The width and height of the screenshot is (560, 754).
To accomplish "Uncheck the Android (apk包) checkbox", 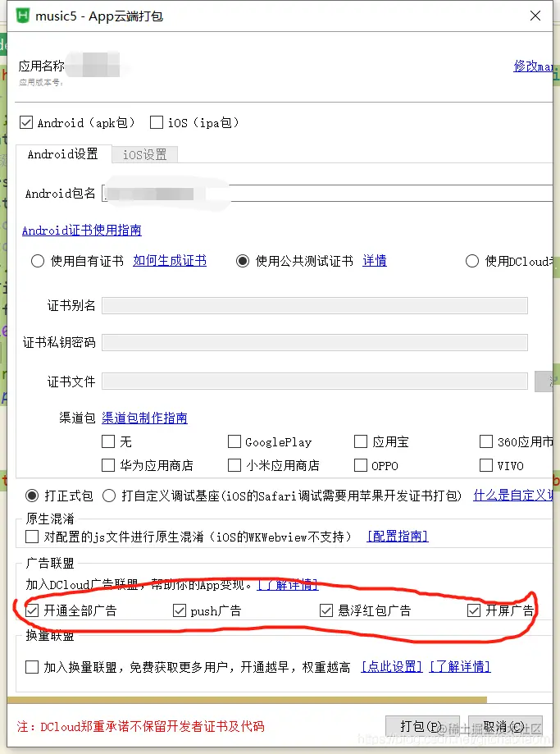I will click(x=26, y=122).
